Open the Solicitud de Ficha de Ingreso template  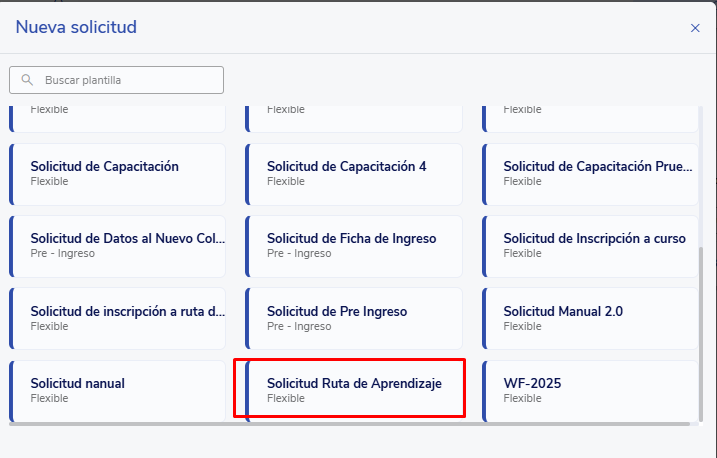[x=354, y=245]
